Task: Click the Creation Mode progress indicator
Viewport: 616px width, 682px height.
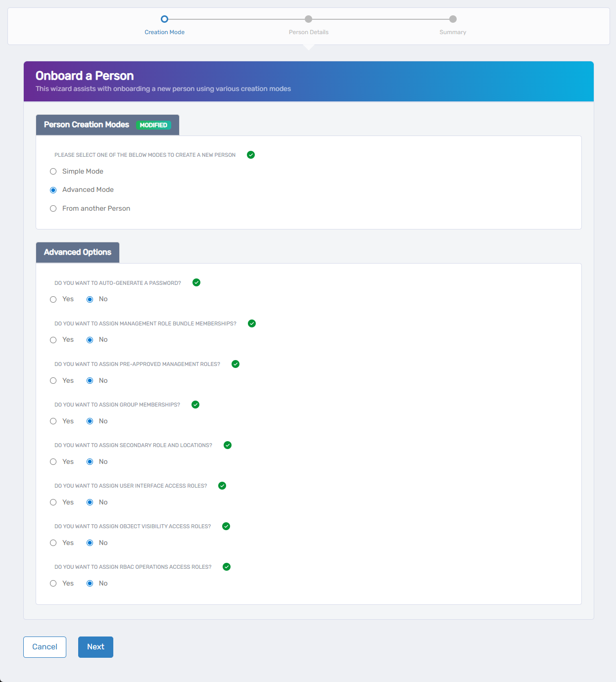Action: (x=164, y=19)
